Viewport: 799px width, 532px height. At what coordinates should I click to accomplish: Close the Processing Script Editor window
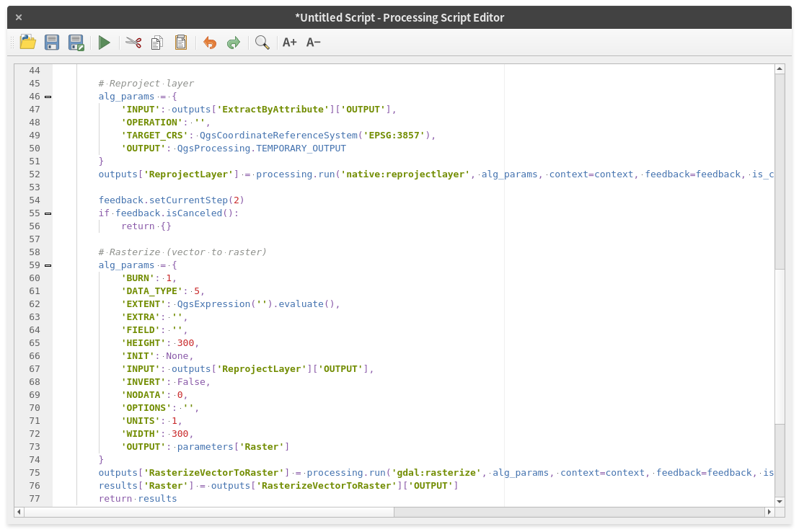tap(18, 17)
